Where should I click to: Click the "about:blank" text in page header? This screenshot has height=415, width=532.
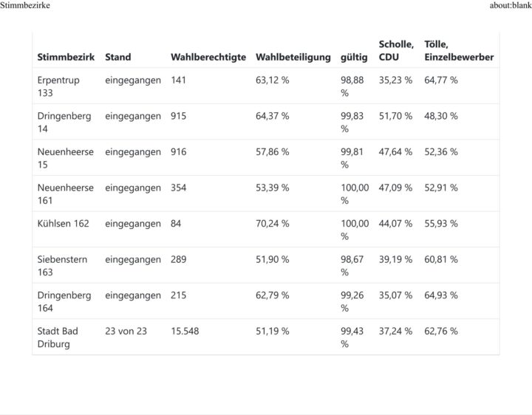coord(510,6)
